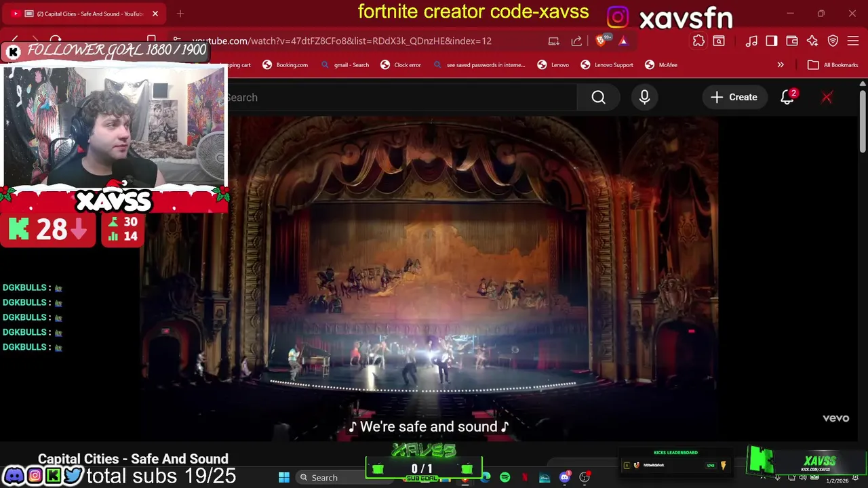Open Disney+ from the taskbar
Image resolution: width=868 pixels, height=488 pixels.
pos(545,478)
